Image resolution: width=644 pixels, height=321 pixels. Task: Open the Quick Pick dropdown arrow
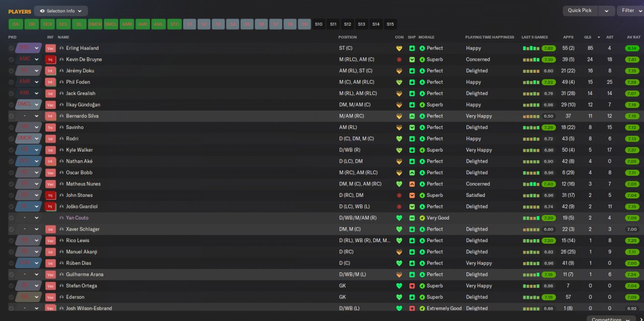coord(607,11)
